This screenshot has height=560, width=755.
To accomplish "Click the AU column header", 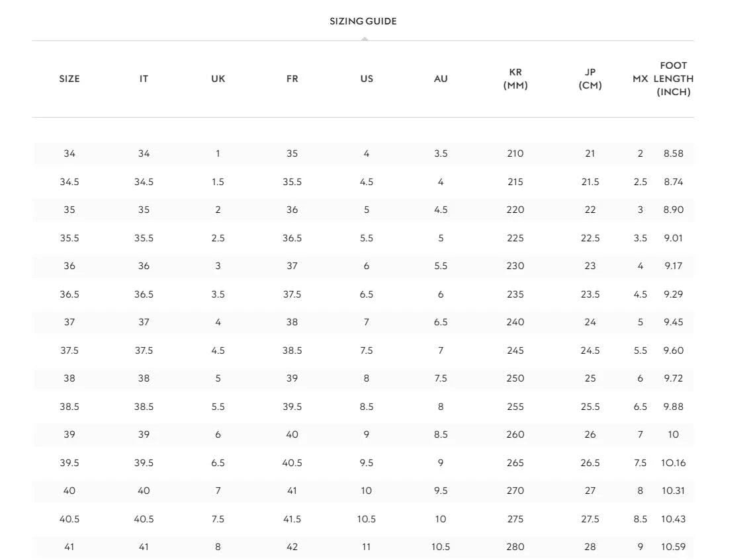I will tap(441, 79).
